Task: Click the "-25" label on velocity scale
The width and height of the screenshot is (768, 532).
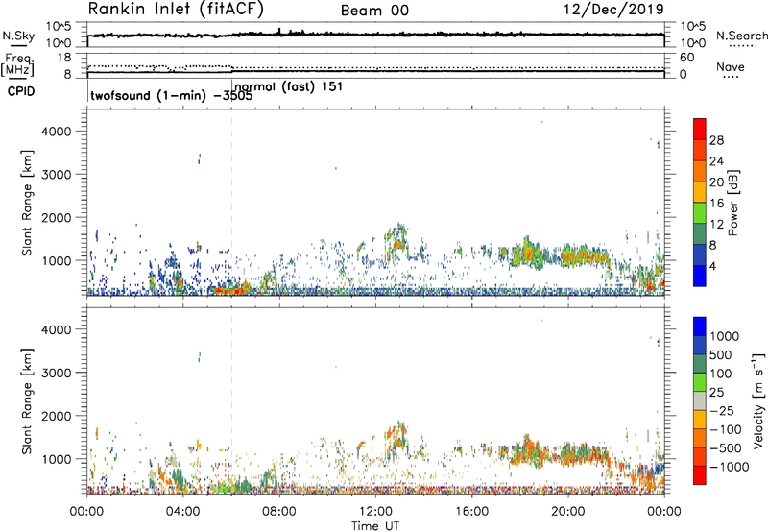Action: click(722, 411)
